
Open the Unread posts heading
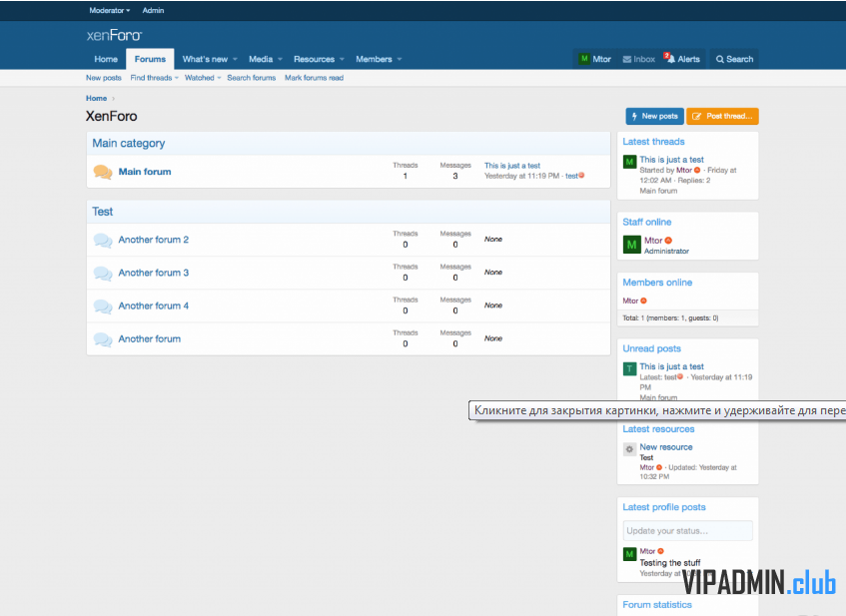(652, 348)
